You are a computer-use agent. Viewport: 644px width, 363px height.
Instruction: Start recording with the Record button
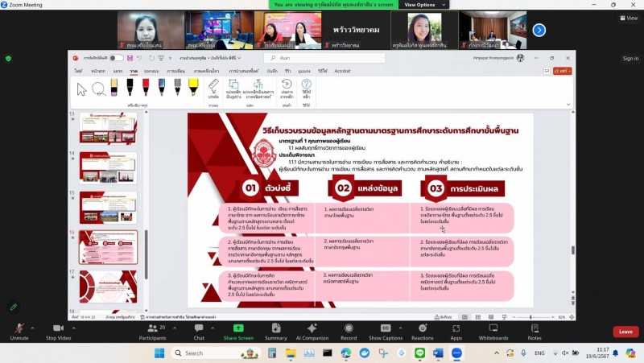click(x=349, y=332)
